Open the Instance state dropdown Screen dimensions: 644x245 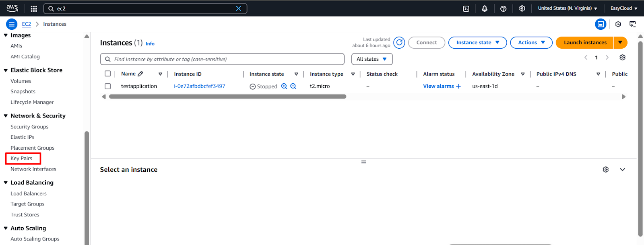point(478,42)
